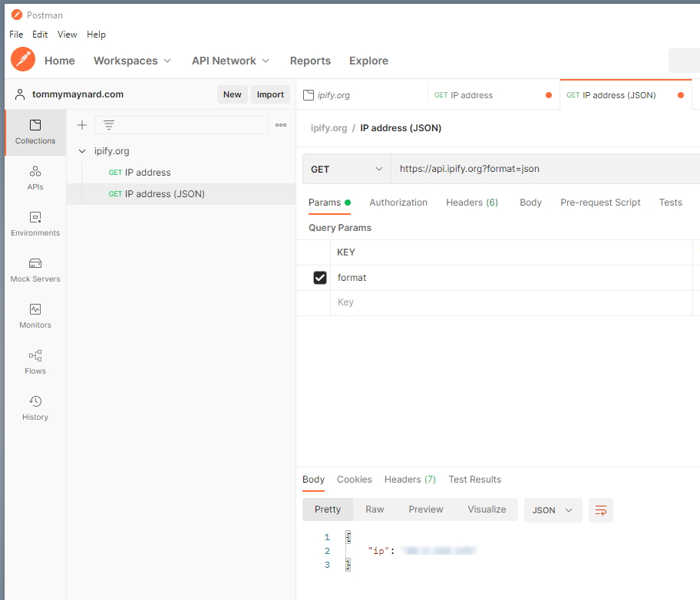Screen dimensions: 700x600
Task: Open the Mock Servers sidebar panel
Action: pos(35,270)
